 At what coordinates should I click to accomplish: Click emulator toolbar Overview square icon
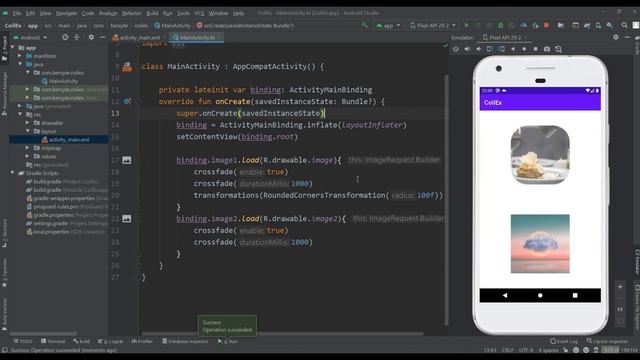pyautogui.click(x=536, y=49)
